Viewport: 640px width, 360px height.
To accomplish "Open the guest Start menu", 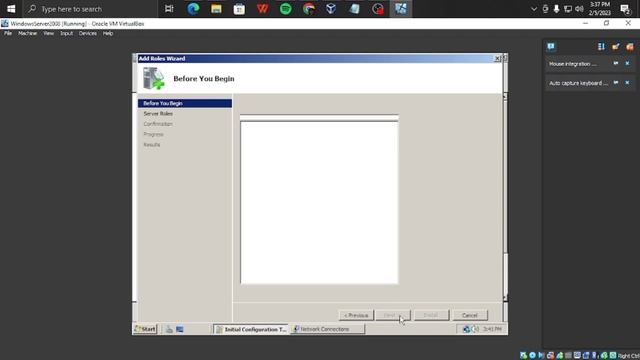I will click(x=145, y=329).
